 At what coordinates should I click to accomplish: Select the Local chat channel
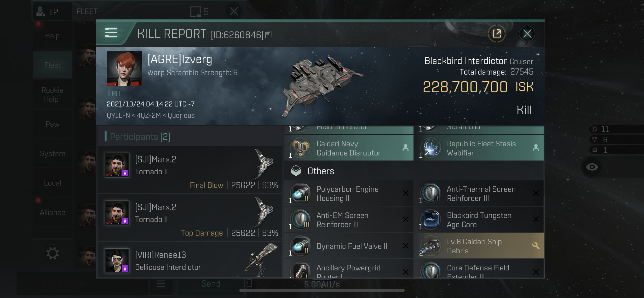(x=52, y=183)
